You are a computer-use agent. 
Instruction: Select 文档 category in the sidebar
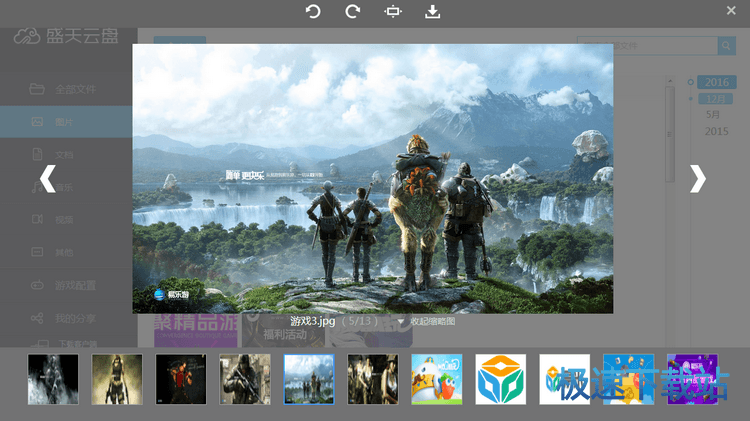[x=66, y=155]
